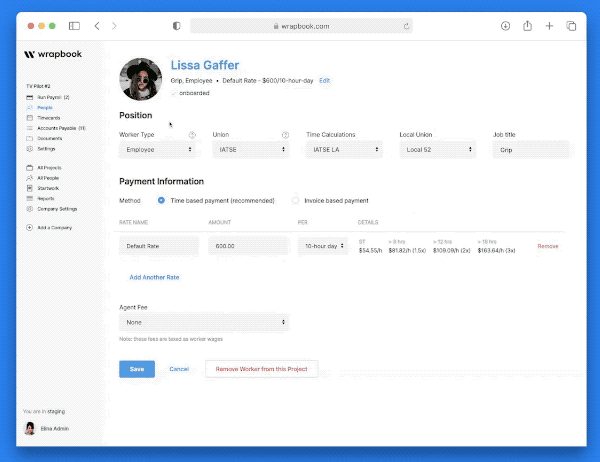Click the All Projects icon

[29, 168]
